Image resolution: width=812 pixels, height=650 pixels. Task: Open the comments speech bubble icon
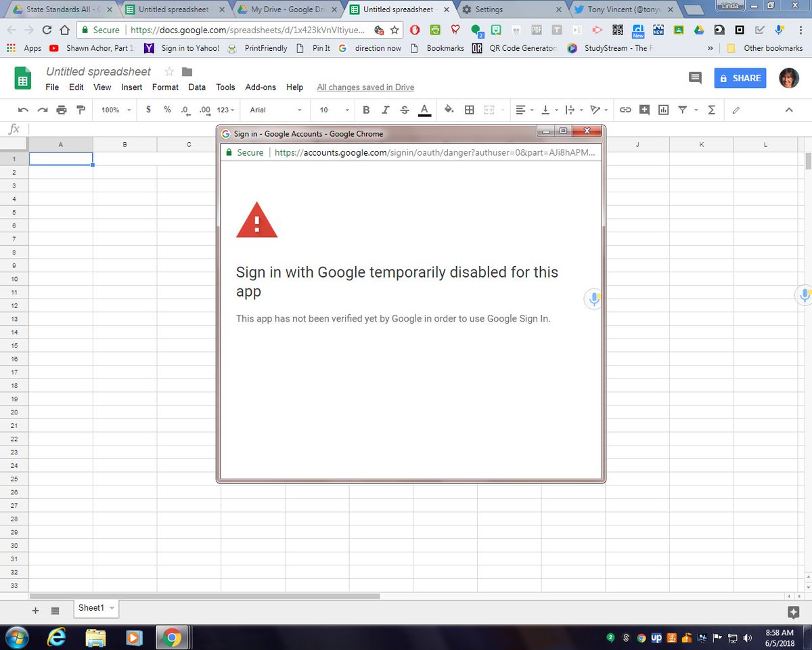click(695, 78)
